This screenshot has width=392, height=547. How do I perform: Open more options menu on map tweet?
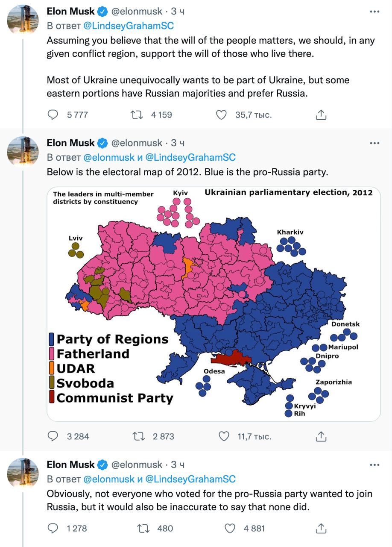pos(374,143)
